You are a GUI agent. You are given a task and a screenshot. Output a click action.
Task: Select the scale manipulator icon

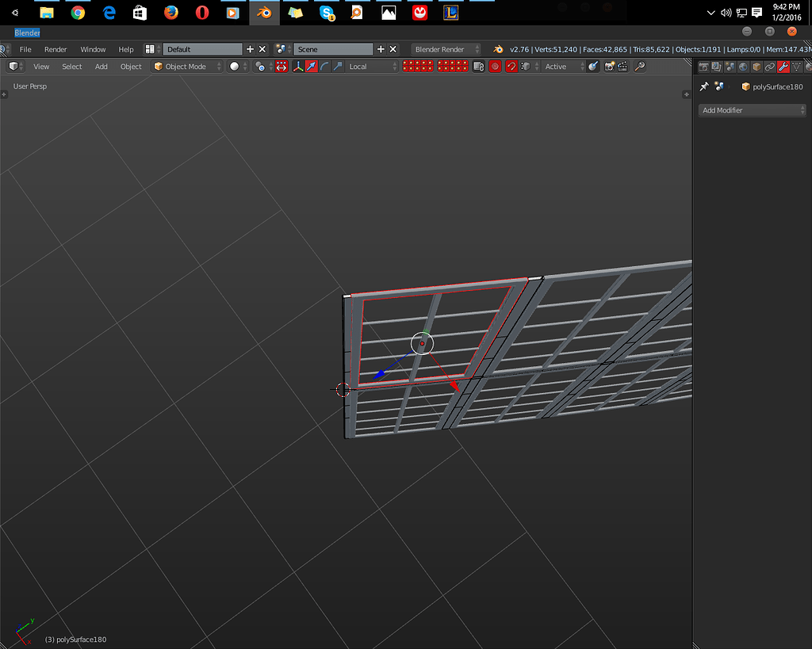[x=338, y=67]
